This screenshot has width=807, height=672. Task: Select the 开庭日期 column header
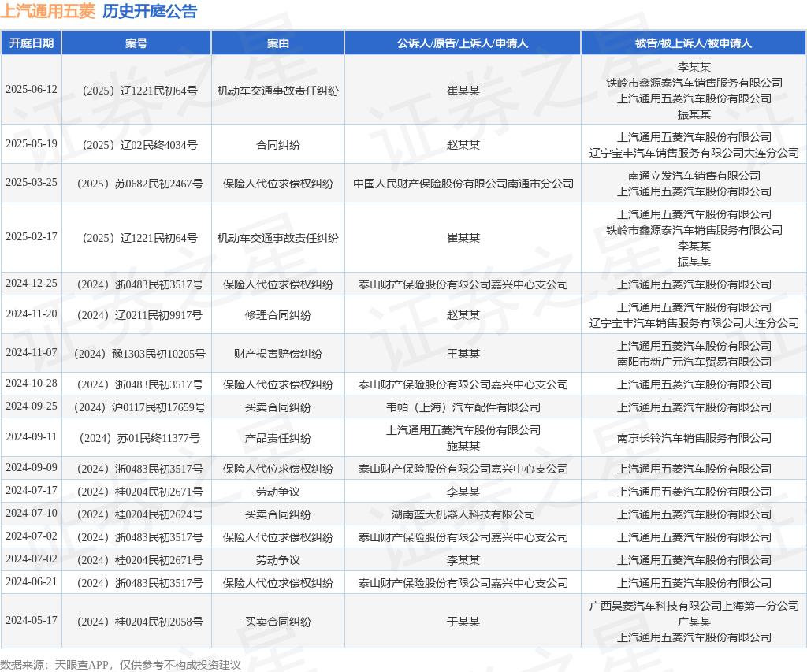coord(32,43)
